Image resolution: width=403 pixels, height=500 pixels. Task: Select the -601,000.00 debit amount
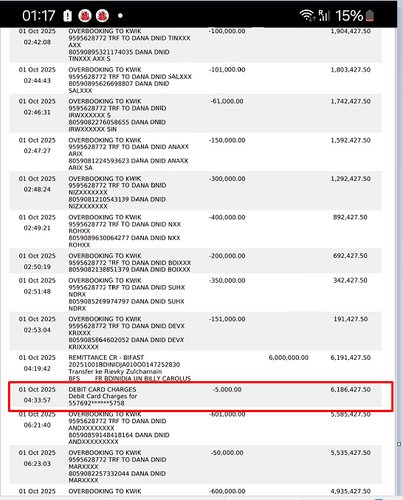pos(227,414)
